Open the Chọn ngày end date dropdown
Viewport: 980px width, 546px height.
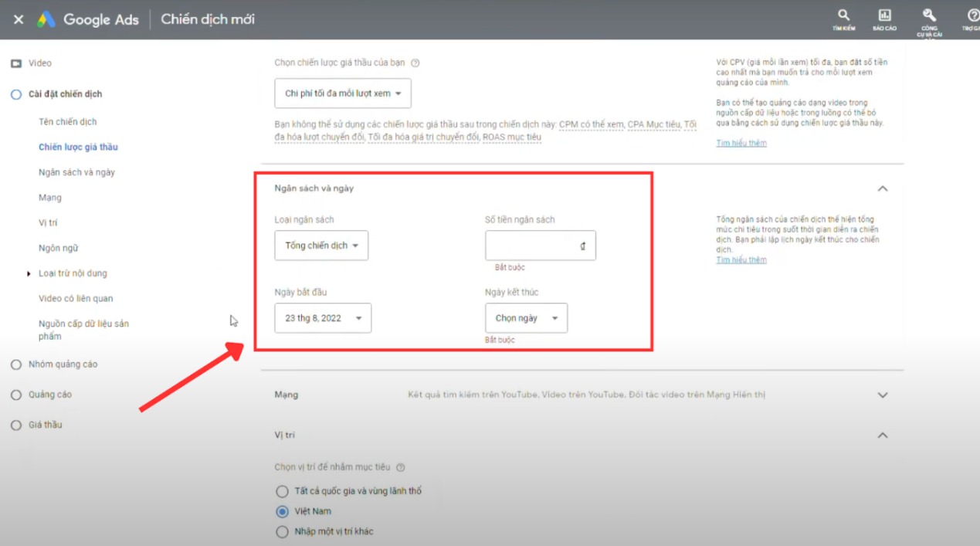pyautogui.click(x=526, y=317)
